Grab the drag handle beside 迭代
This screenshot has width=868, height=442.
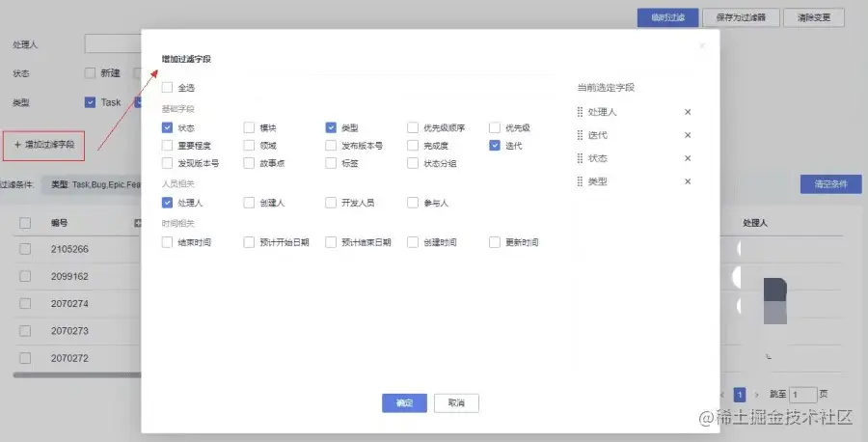pyautogui.click(x=581, y=135)
